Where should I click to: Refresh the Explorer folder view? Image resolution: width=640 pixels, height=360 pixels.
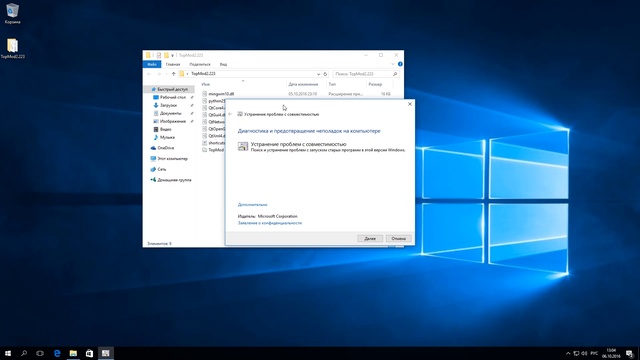click(x=325, y=74)
